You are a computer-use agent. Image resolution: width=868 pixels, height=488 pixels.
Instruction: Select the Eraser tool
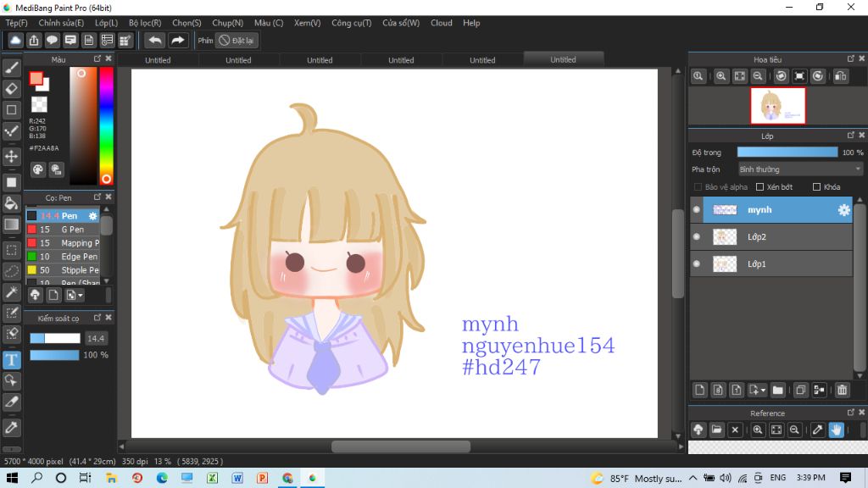pyautogui.click(x=12, y=88)
